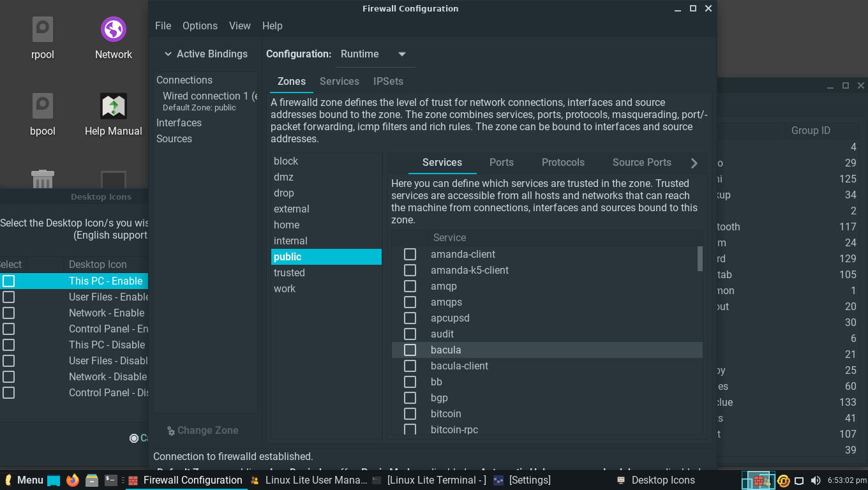Check the bacula service checkbox
Screen dimensions: 868x490
point(410,350)
